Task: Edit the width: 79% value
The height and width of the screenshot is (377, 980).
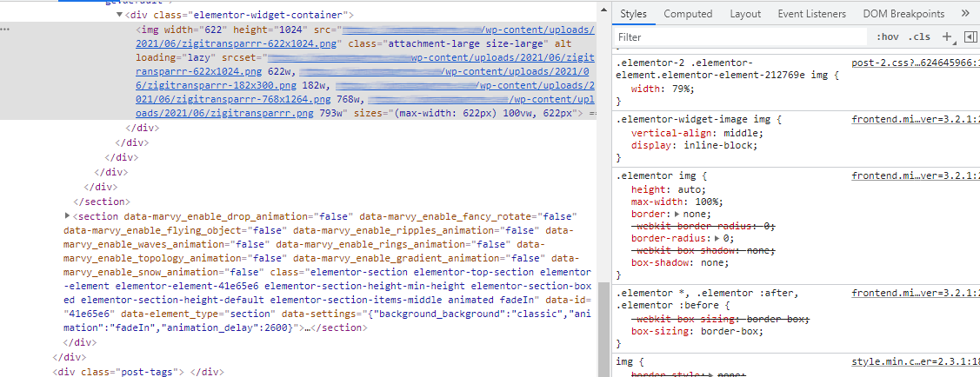Action: (681, 89)
